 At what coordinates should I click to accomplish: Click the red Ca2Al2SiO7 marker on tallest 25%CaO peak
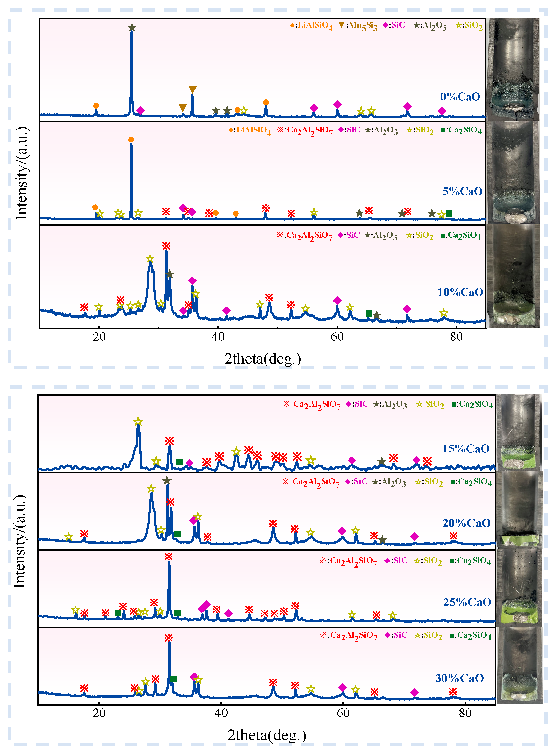coord(169,556)
